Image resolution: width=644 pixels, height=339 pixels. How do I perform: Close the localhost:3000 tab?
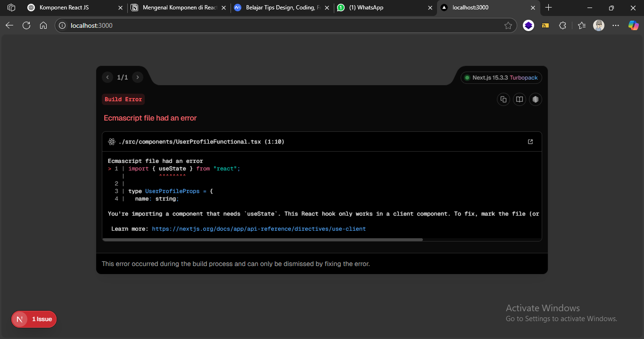(x=533, y=8)
